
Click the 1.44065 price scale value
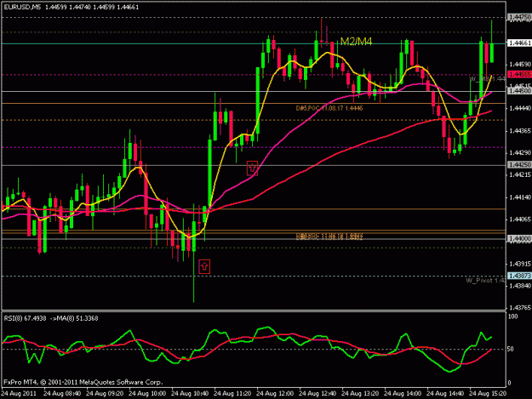pos(520,219)
